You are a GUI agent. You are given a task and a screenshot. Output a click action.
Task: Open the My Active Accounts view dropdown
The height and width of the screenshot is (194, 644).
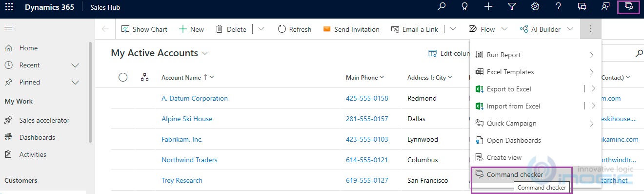205,53
